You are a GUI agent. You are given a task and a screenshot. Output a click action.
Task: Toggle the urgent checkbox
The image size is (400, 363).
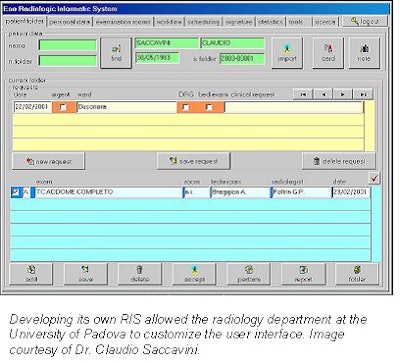[63, 107]
